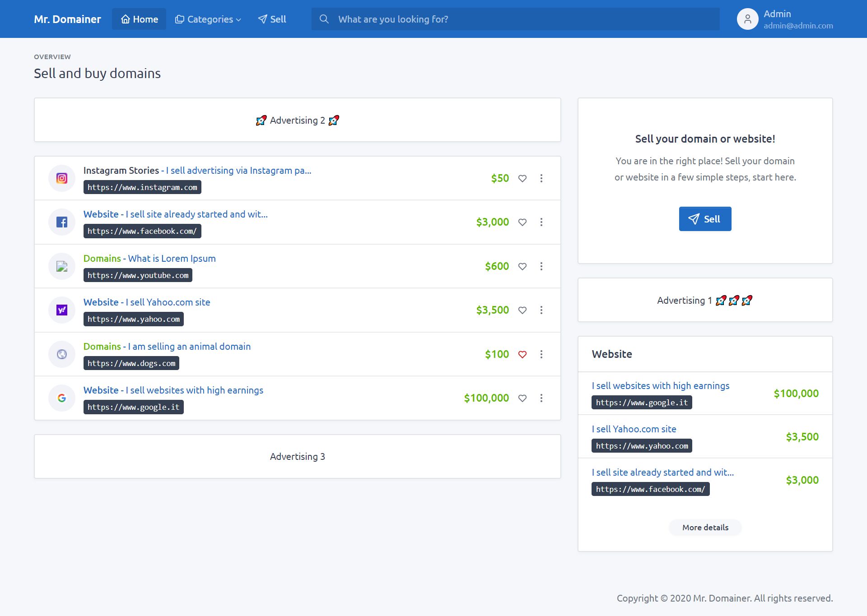Favorite the Instagram Stories $50 listing
867x616 pixels.
point(522,179)
